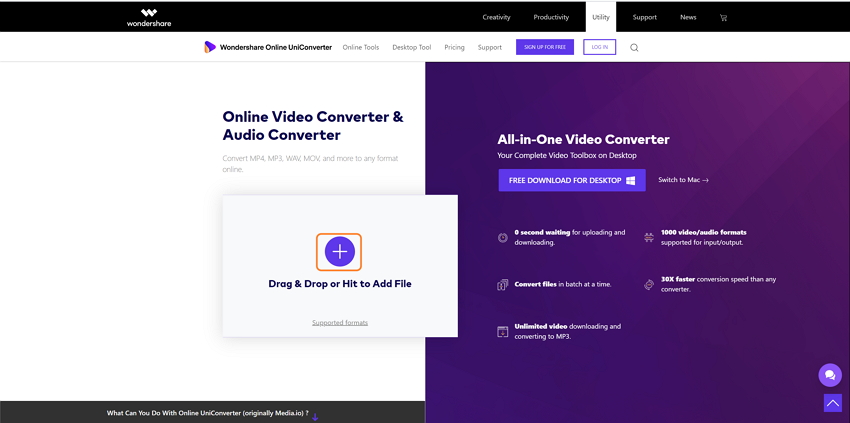850x423 pixels.
Task: Open the Creativity menu
Action: (x=496, y=17)
